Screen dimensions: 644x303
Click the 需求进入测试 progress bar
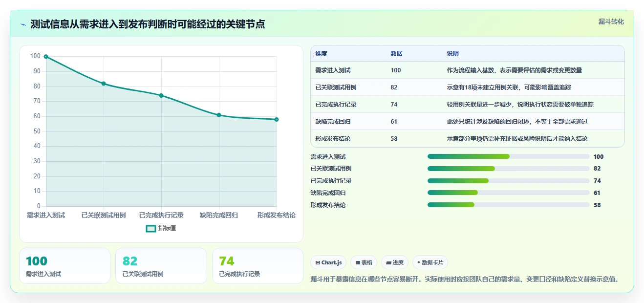coord(508,156)
